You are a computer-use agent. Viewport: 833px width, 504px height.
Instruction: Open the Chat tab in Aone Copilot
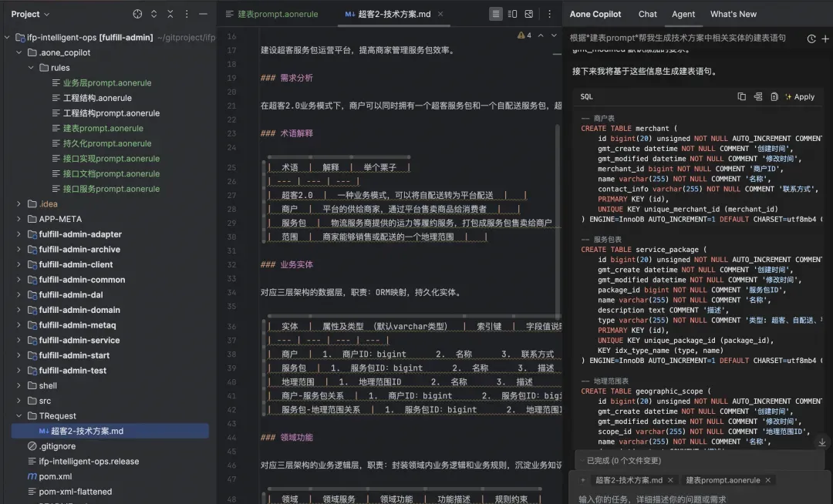[x=647, y=15]
